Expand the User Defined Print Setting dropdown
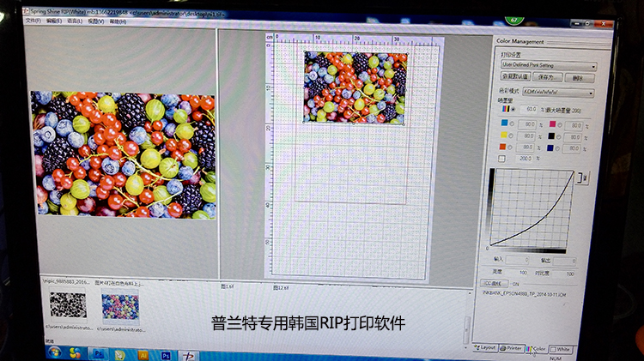The height and width of the screenshot is (361, 644). click(549, 65)
